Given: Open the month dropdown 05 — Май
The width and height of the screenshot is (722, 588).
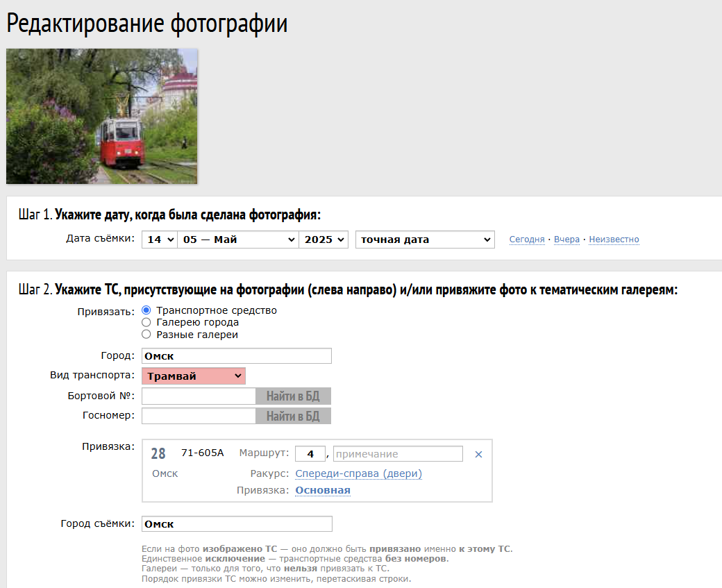Looking at the screenshot, I should coord(238,240).
